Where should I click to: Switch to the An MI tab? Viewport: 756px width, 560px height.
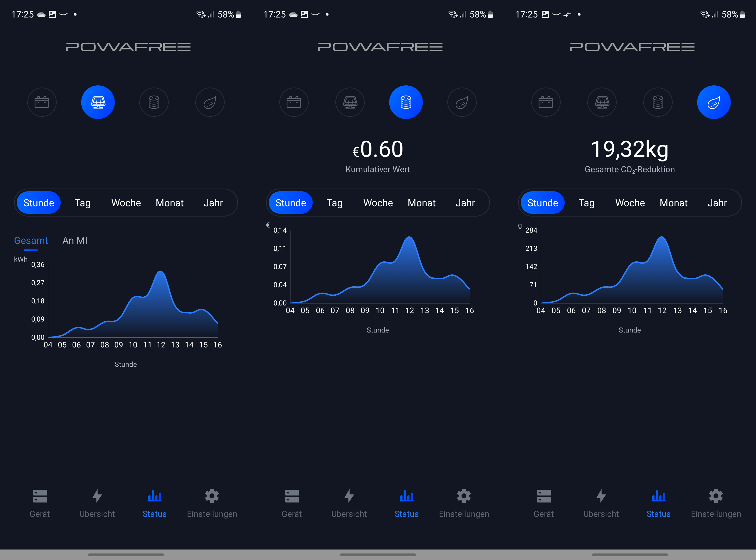coord(75,240)
